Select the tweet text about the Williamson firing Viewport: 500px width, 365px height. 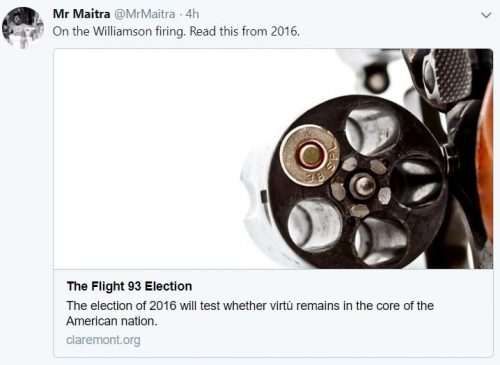click(176, 32)
